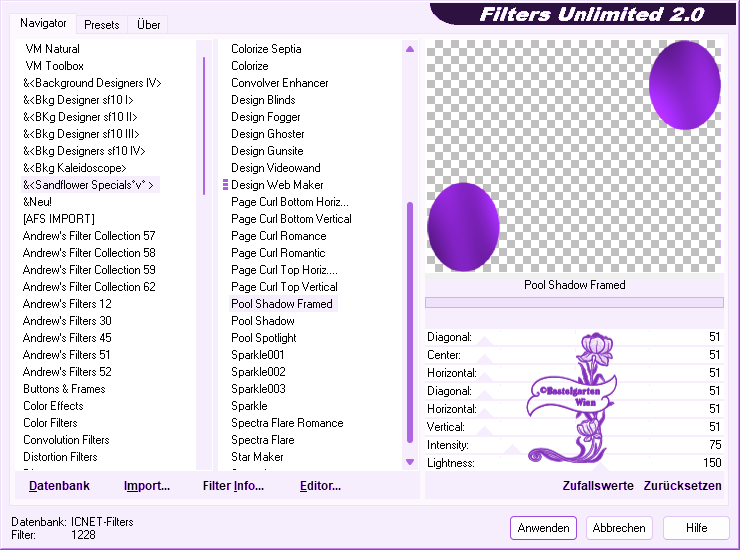Screen dimensions: 740x550
Task: Click the Abbrechen button
Action: tap(619, 528)
